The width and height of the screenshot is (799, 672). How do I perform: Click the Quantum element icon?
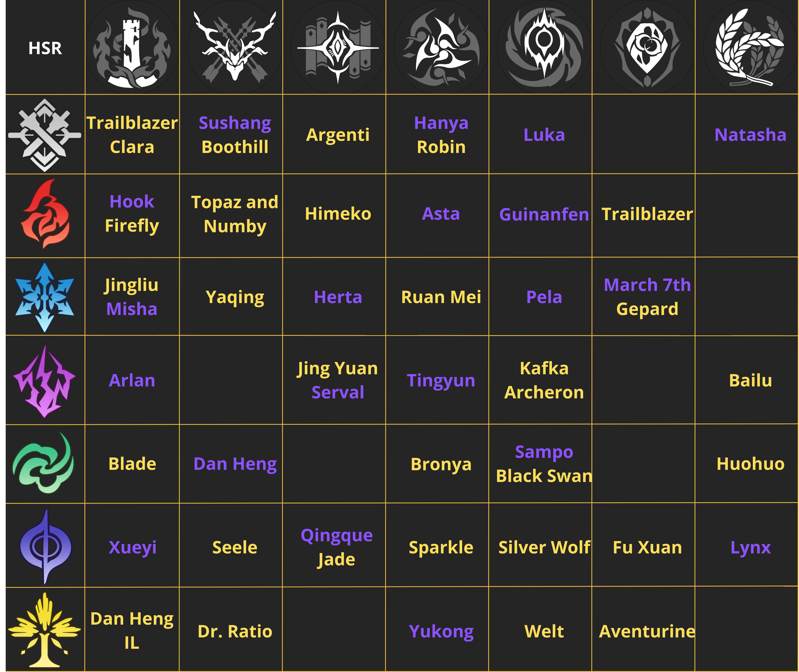tap(45, 547)
